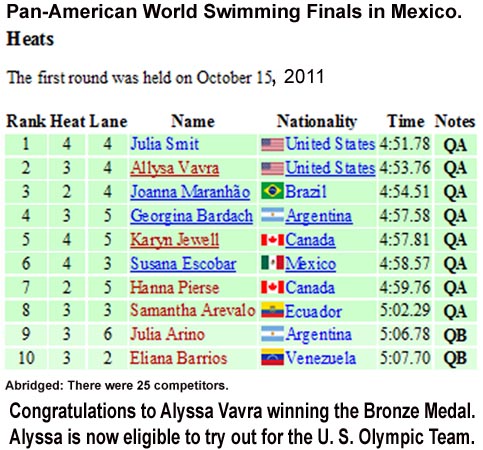Open the Samantha Arevalo link
The width and height of the screenshot is (483, 450).
coord(193,310)
